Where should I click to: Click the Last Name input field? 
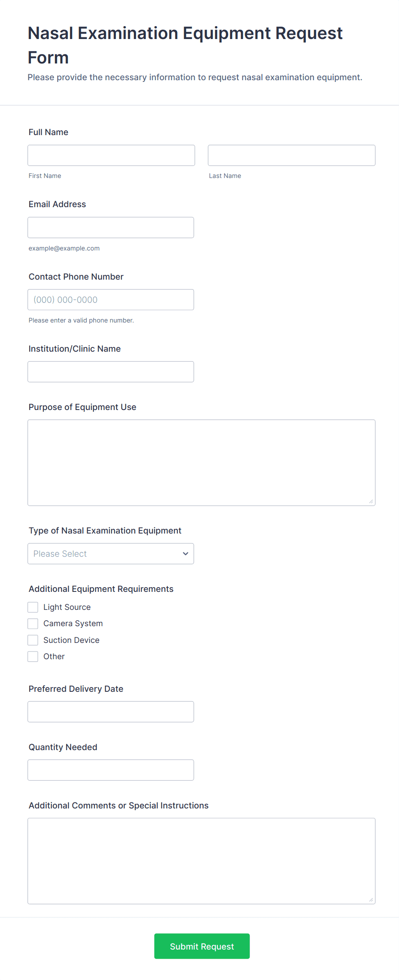click(292, 155)
